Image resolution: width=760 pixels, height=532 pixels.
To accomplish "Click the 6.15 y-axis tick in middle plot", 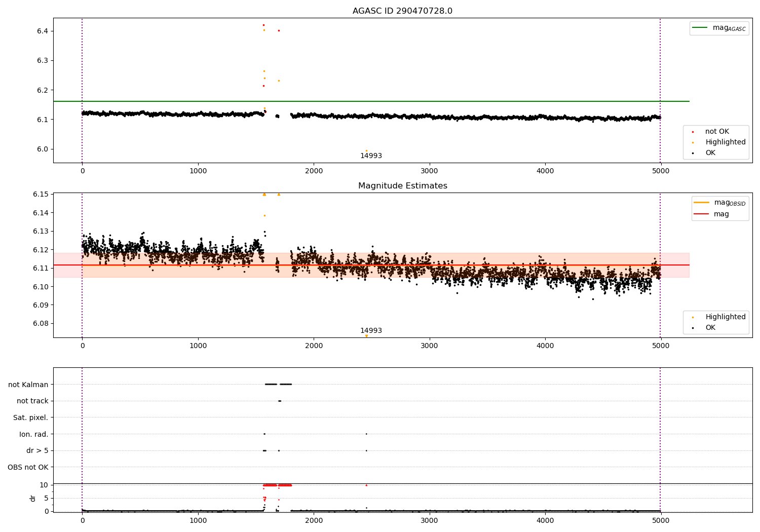I will click(41, 195).
